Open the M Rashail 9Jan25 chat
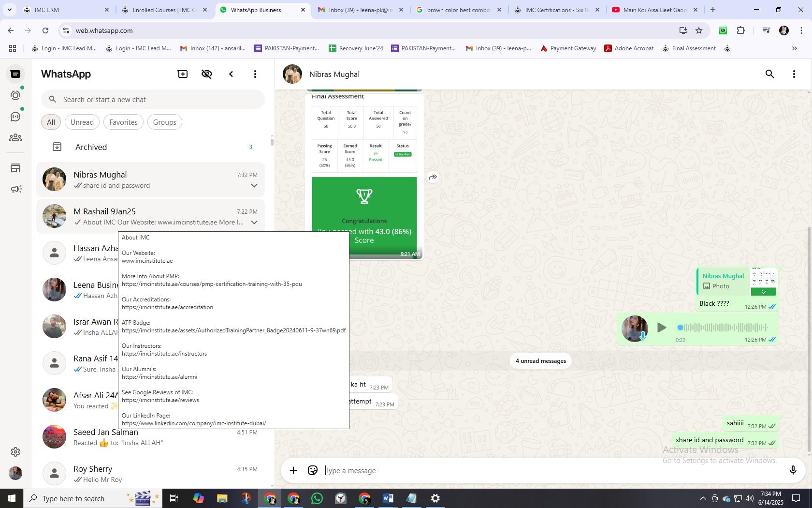Screen dimensions: 812x508 pos(151,216)
